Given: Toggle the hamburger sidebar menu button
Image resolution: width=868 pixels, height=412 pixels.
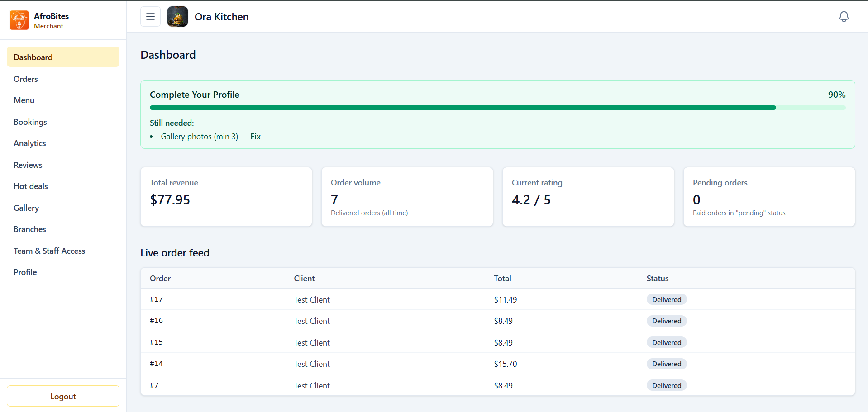Looking at the screenshot, I should point(150,17).
